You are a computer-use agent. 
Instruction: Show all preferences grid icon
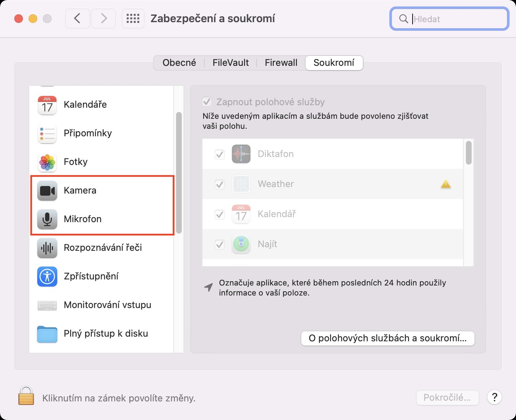pyautogui.click(x=133, y=19)
